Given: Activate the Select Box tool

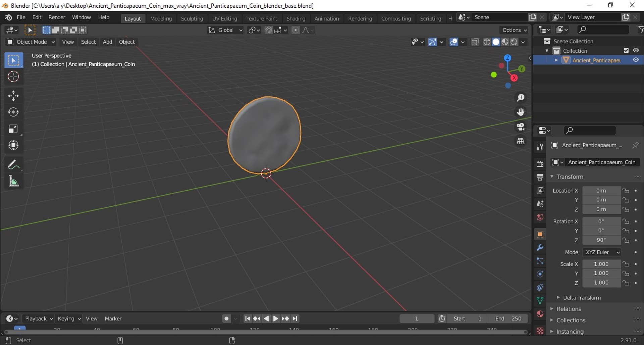Looking at the screenshot, I should coord(13,60).
